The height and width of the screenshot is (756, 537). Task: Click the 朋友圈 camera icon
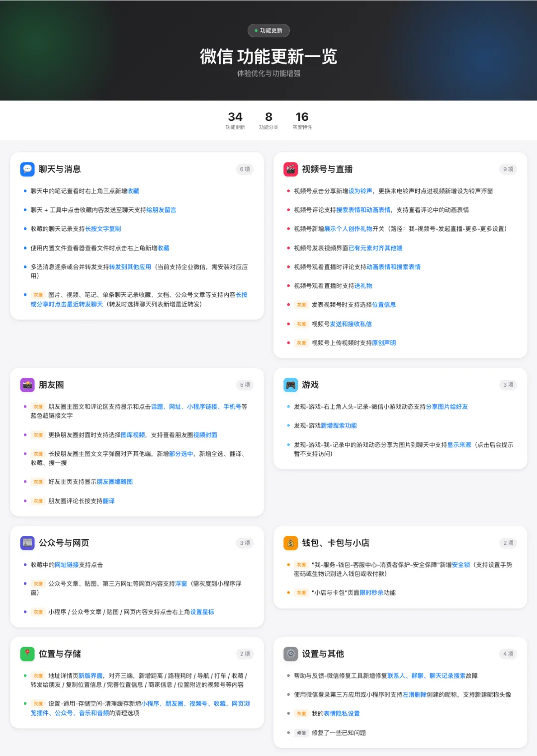click(27, 385)
